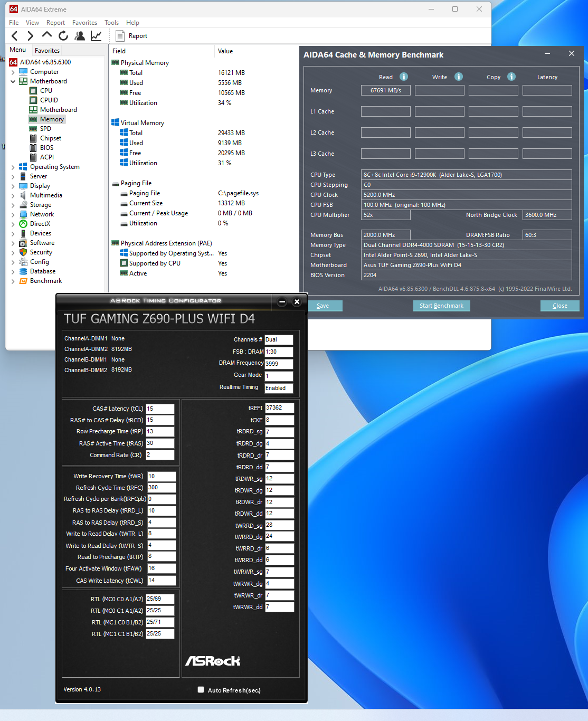588x721 pixels.
Task: Open the Report menu
Action: click(x=55, y=23)
